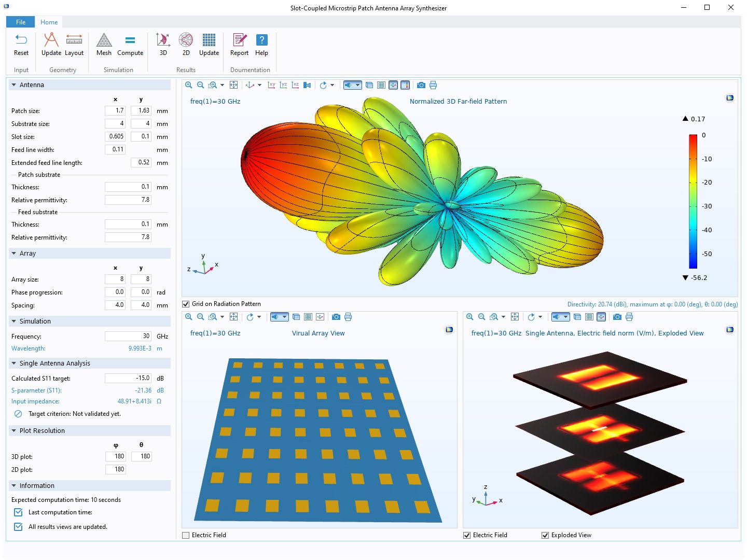Click the far-field color legend bar
The width and height of the screenshot is (747, 560).
pos(693,201)
